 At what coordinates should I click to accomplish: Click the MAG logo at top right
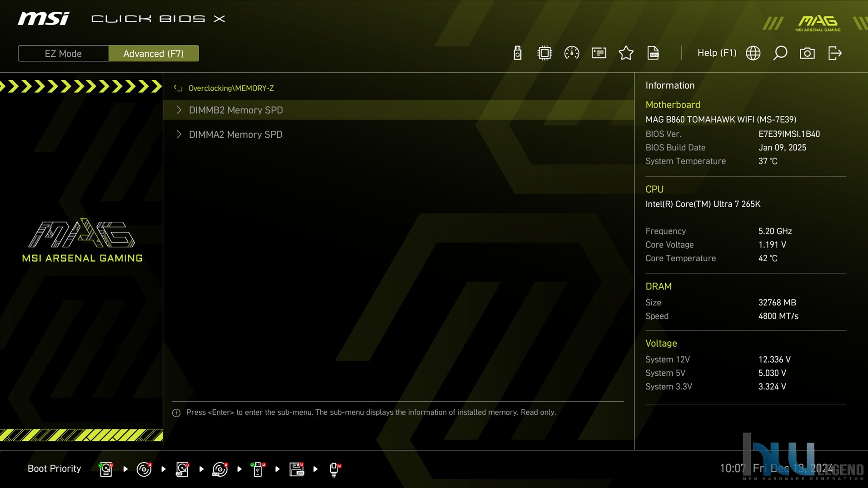coord(818,23)
